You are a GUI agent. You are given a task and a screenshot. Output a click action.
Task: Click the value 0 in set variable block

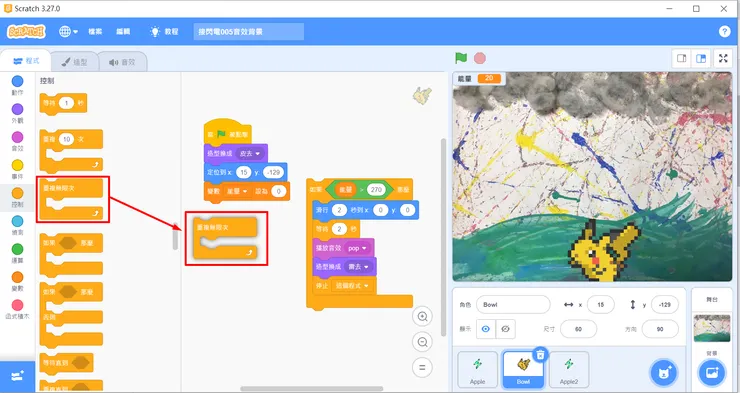278,191
